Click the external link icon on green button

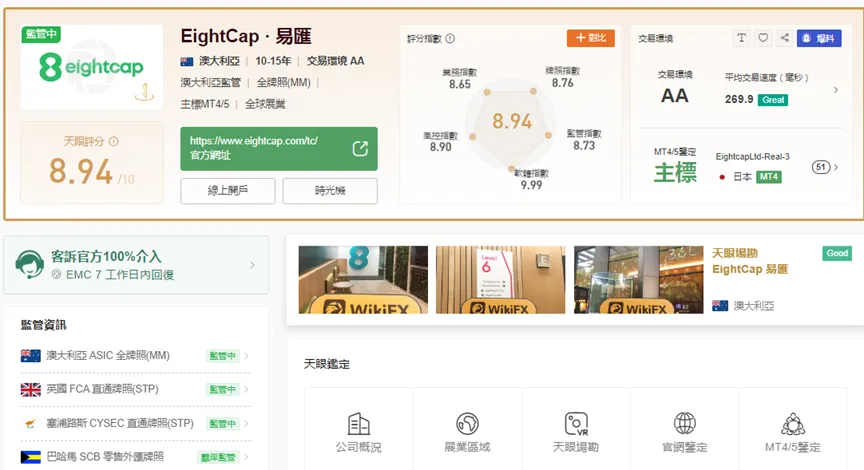click(360, 149)
